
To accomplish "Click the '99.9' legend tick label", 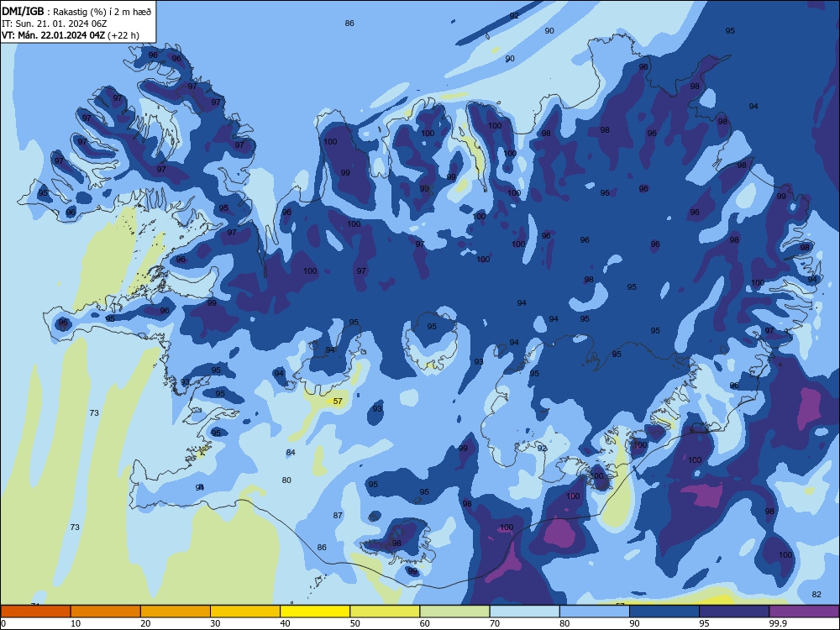I will click(777, 623).
